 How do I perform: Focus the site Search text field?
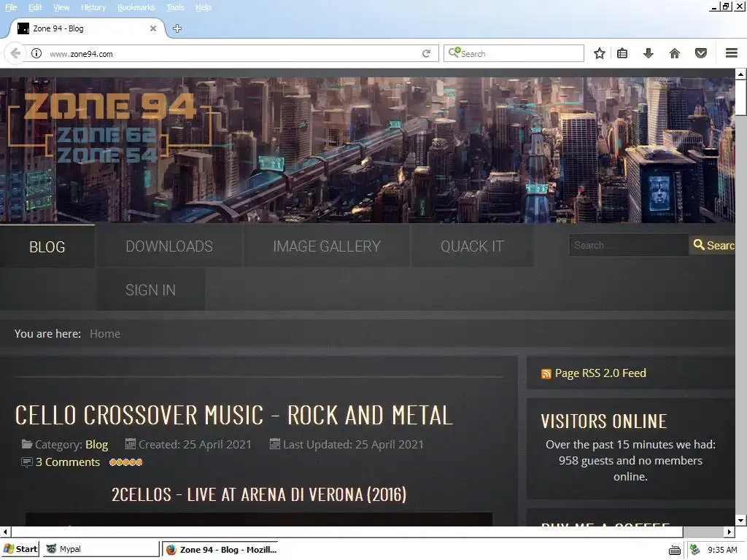629,245
